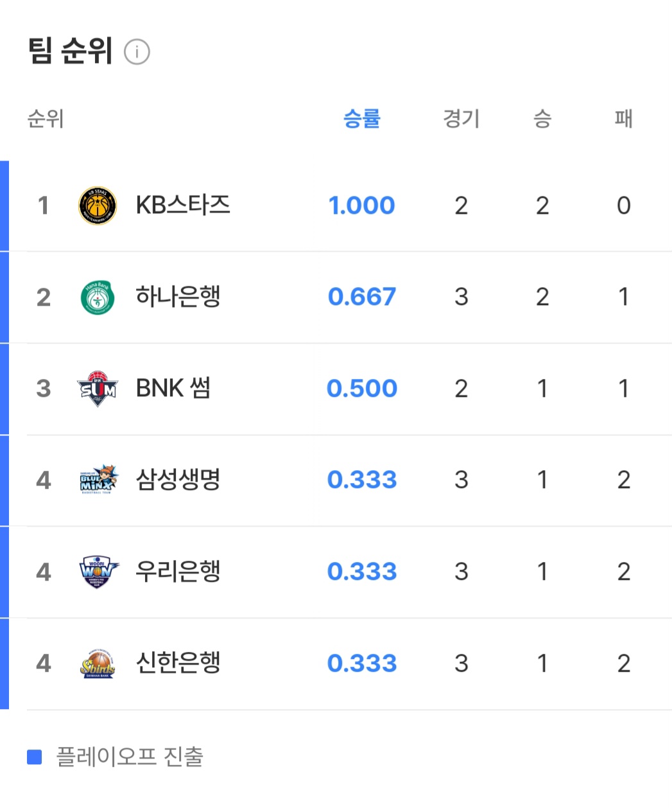Sort standings by 경기 column header
Screen dimensions: 672x808
coord(461,119)
